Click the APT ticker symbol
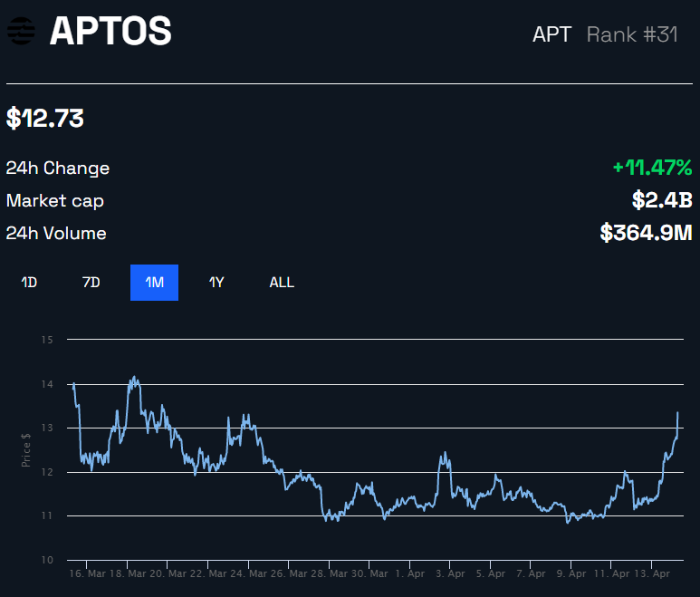 [551, 34]
